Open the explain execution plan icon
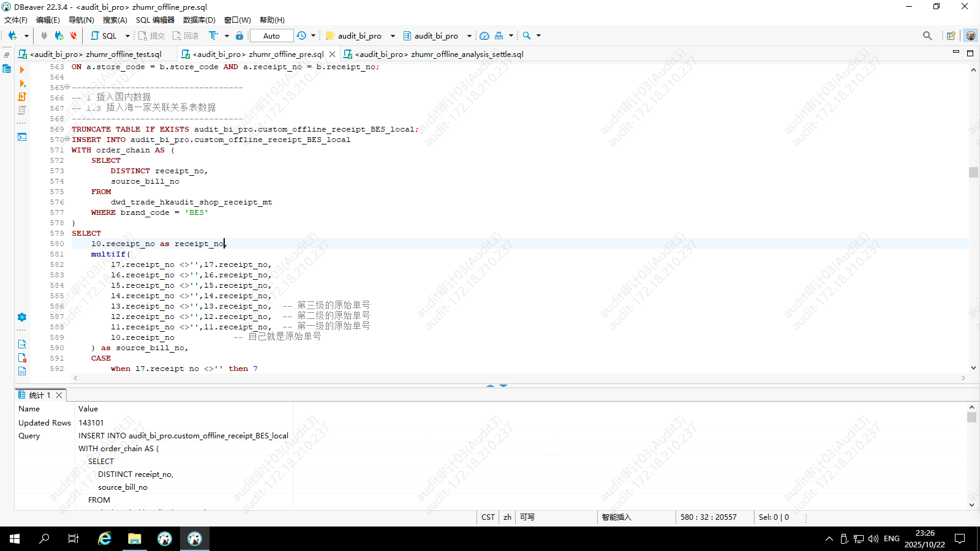Viewport: 980px width, 551px height. tap(22, 110)
